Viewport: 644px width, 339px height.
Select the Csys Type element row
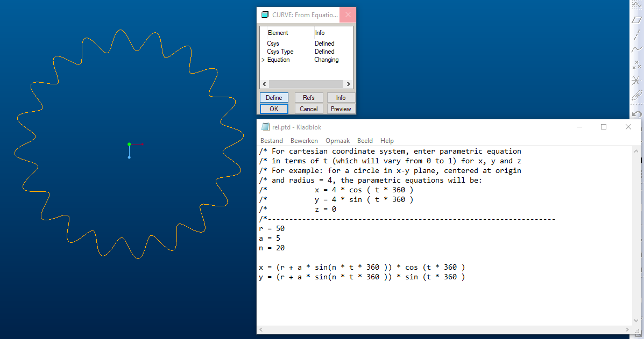[306, 52]
